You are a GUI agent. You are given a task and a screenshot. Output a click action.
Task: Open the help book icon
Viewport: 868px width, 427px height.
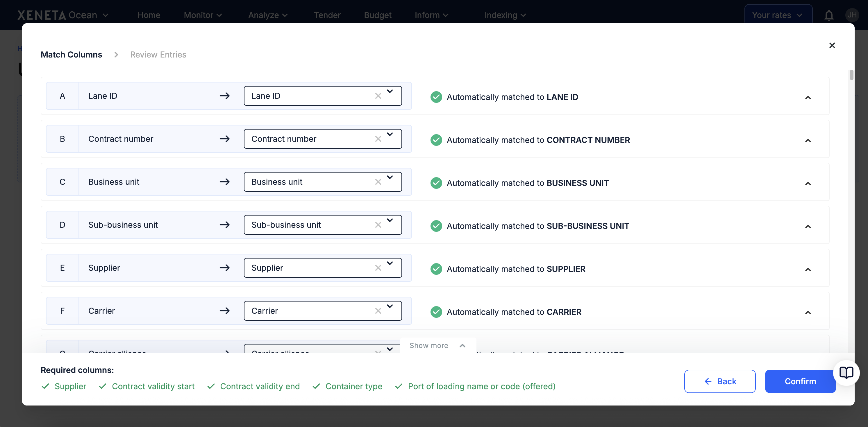(846, 372)
